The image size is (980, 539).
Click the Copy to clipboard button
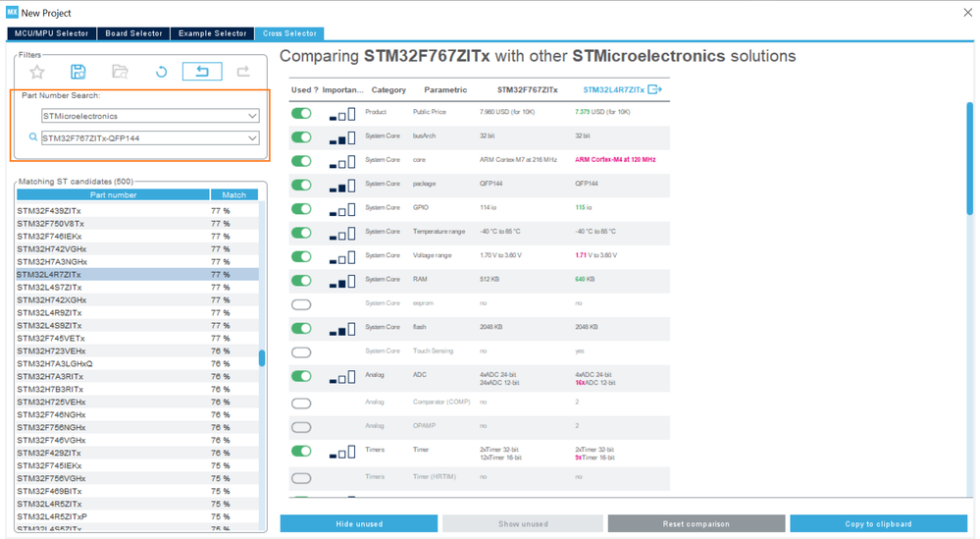[878, 524]
